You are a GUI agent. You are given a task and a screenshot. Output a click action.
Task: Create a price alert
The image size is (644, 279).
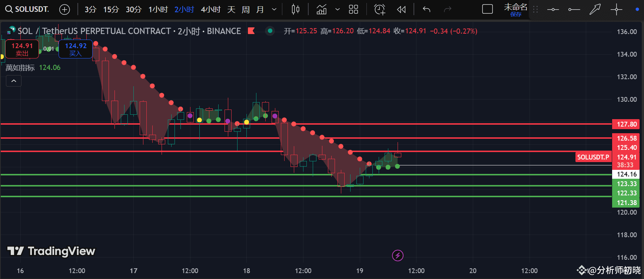click(380, 9)
